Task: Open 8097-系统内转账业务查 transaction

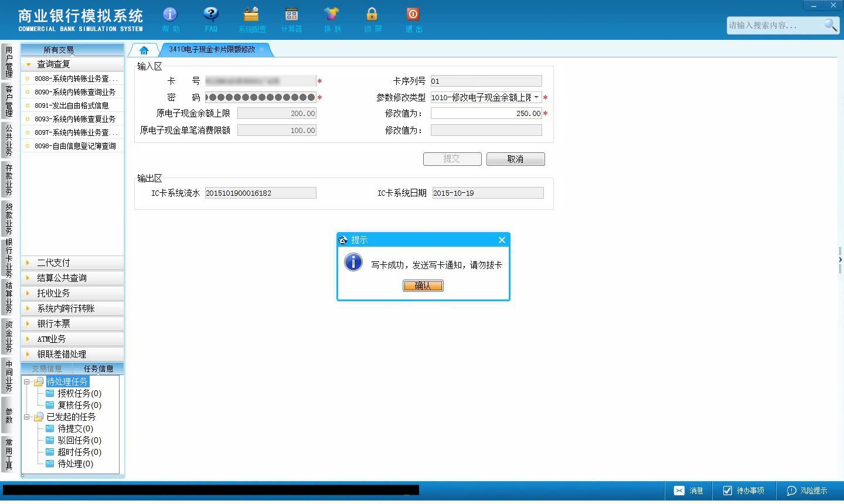Action: tap(73, 132)
